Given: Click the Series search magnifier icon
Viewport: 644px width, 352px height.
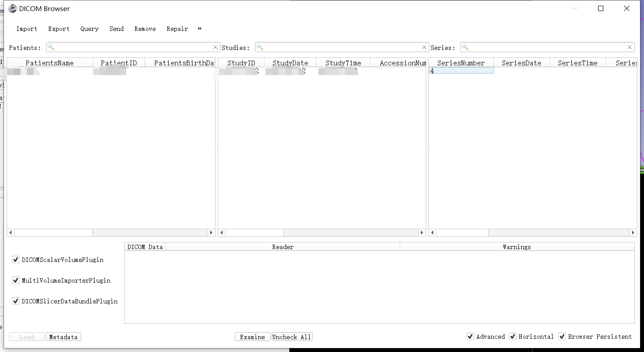Looking at the screenshot, I should tap(466, 47).
